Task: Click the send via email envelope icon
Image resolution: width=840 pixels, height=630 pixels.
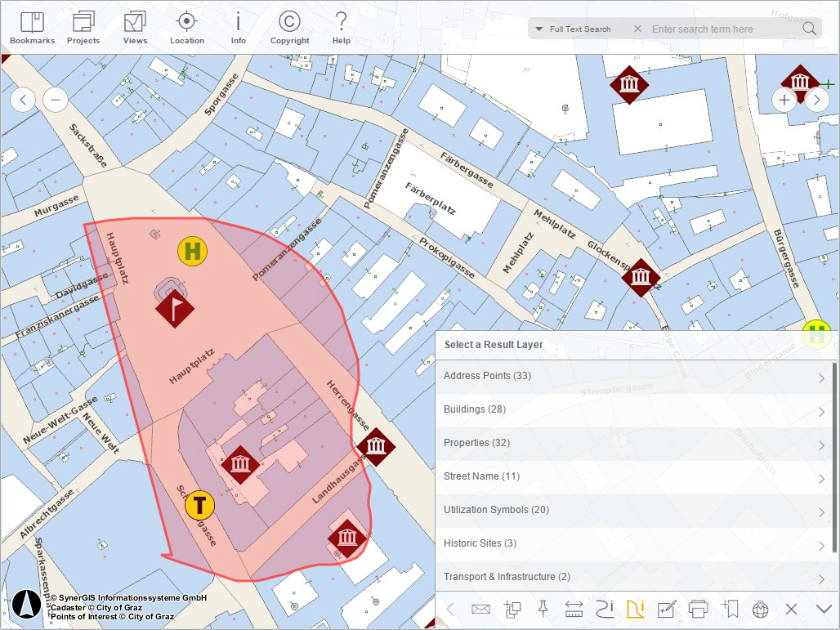Action: pos(480,609)
